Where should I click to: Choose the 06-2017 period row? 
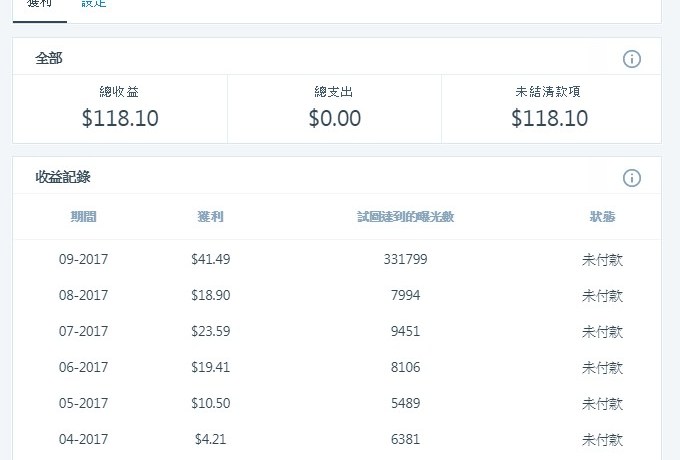(84, 367)
